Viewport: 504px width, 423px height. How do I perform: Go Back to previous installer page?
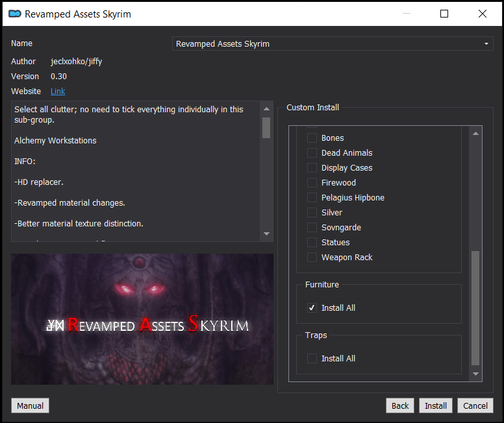[x=400, y=405]
